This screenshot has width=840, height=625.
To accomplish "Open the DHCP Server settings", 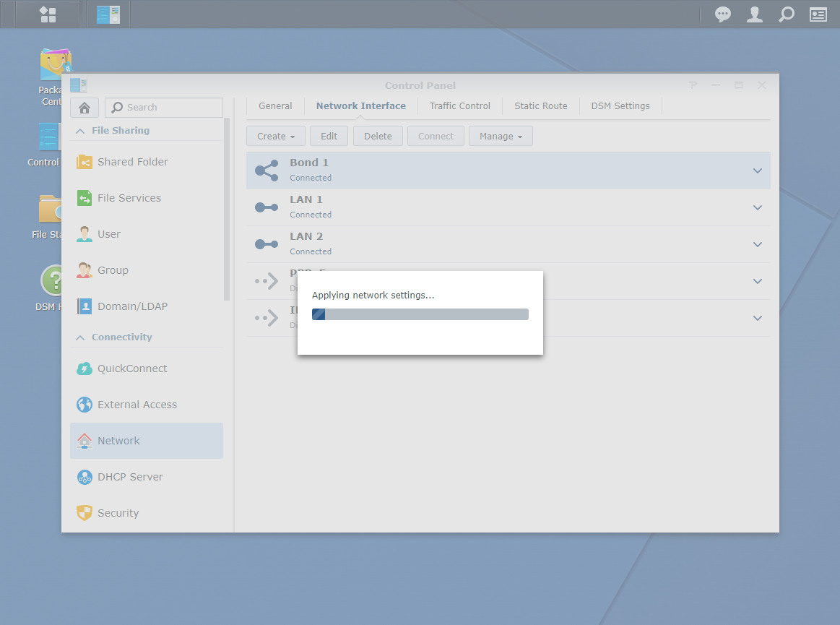I will pos(130,477).
